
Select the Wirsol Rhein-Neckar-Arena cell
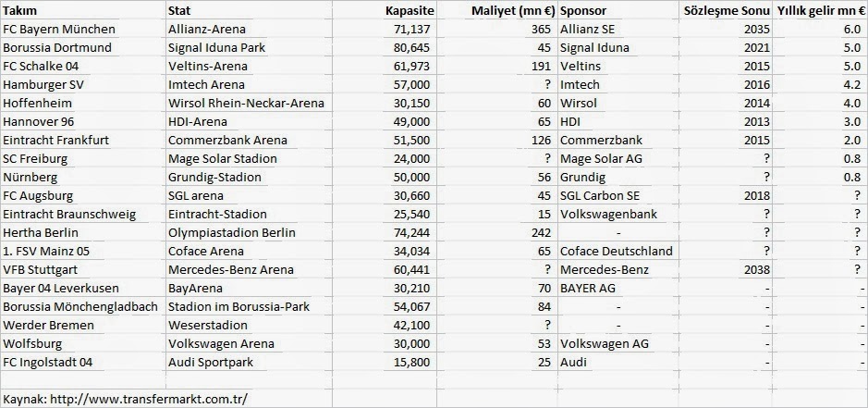pyautogui.click(x=249, y=103)
